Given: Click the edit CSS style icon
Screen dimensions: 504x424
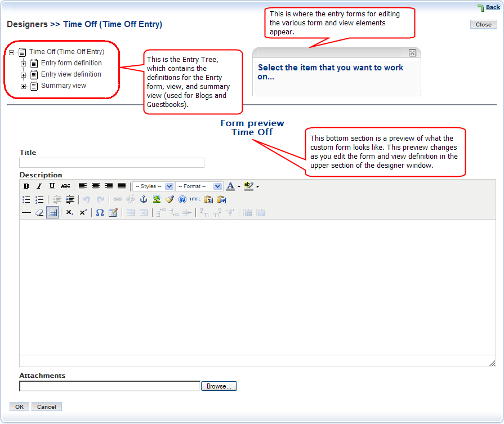Looking at the screenshot, I should [113, 213].
